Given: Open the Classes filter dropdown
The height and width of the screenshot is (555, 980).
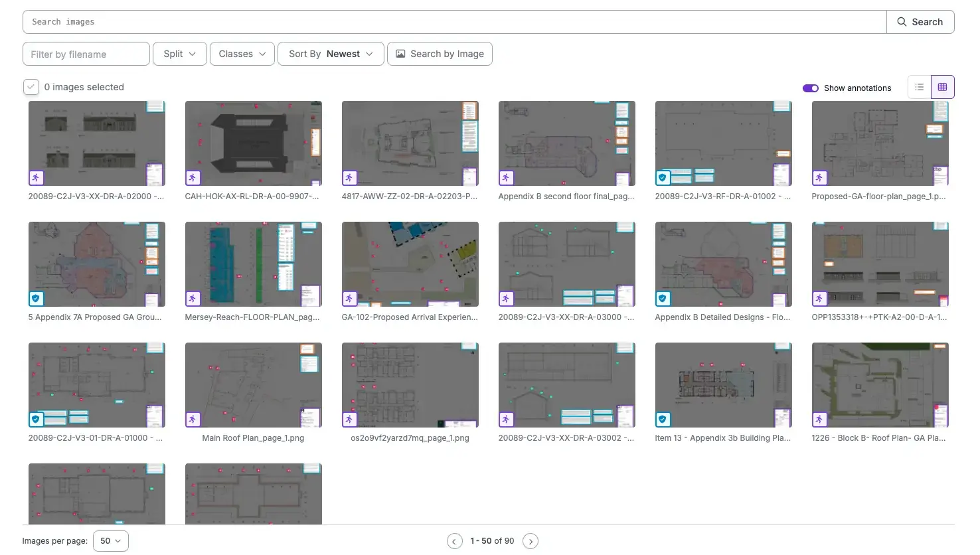Looking at the screenshot, I should tap(242, 54).
